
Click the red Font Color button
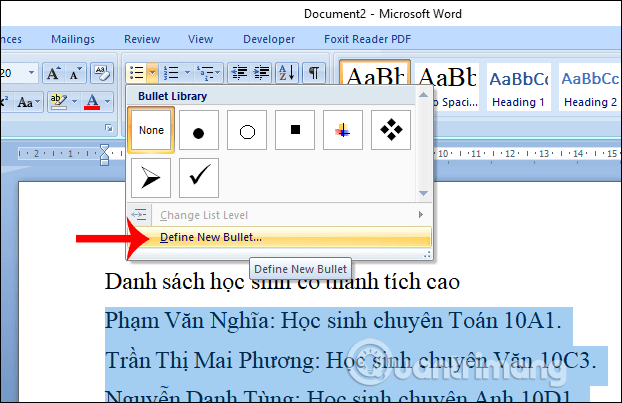coord(92,102)
